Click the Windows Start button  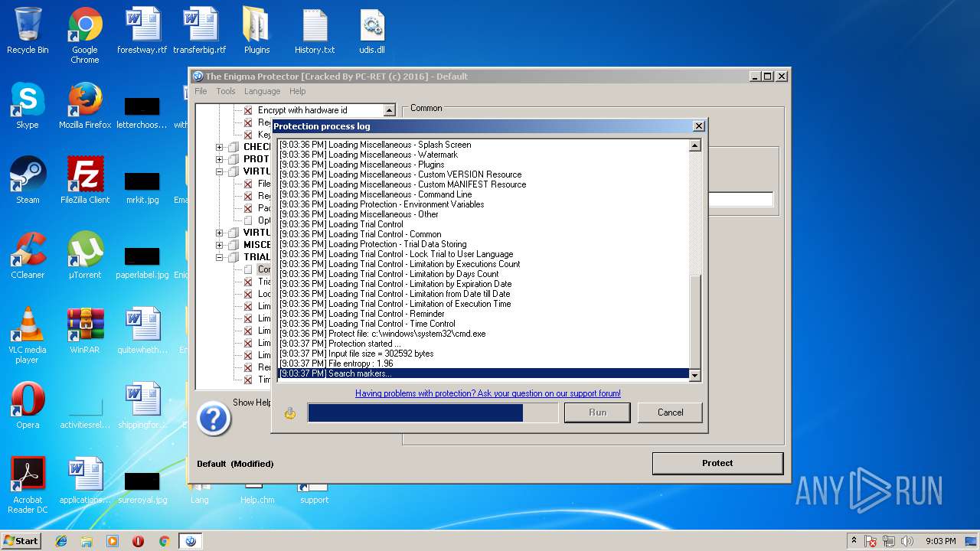coord(21,541)
